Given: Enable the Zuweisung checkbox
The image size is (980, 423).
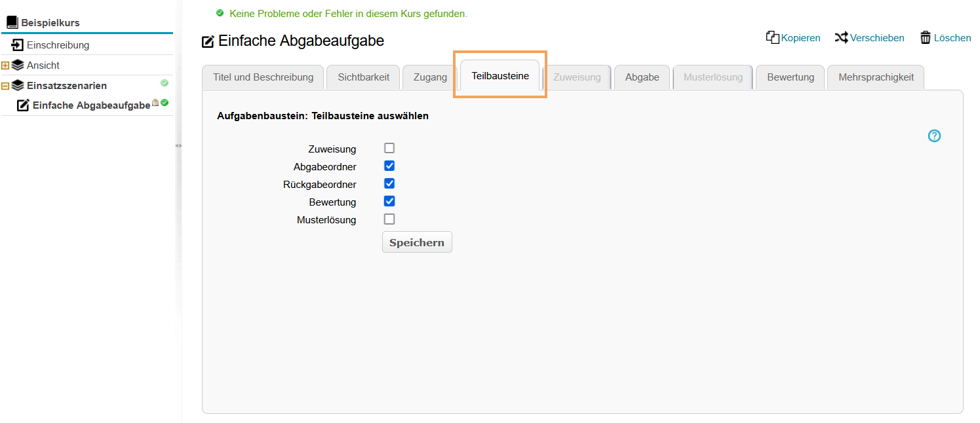Looking at the screenshot, I should point(389,148).
